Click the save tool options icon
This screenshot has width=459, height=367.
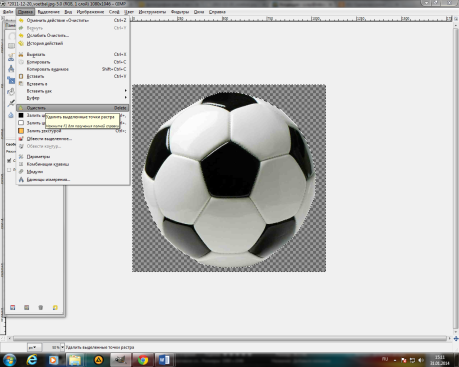click(x=13, y=307)
